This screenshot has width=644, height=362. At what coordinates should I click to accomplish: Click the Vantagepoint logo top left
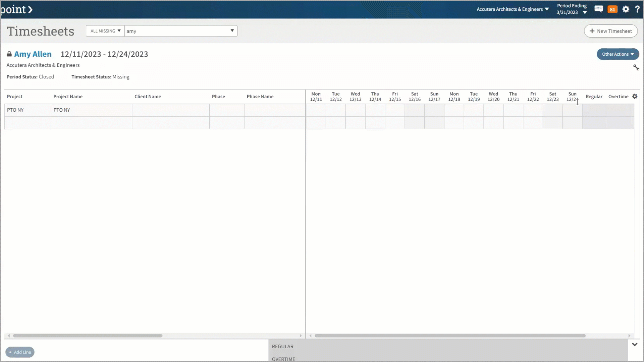(x=15, y=9)
